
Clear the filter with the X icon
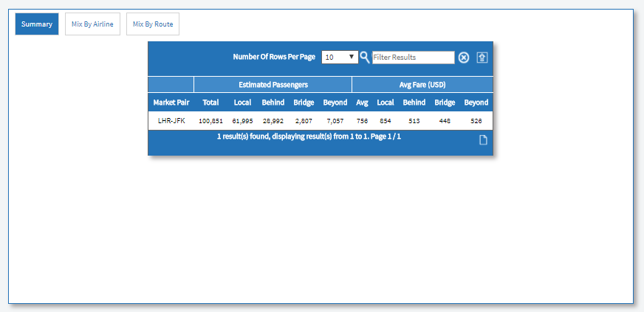pos(464,58)
